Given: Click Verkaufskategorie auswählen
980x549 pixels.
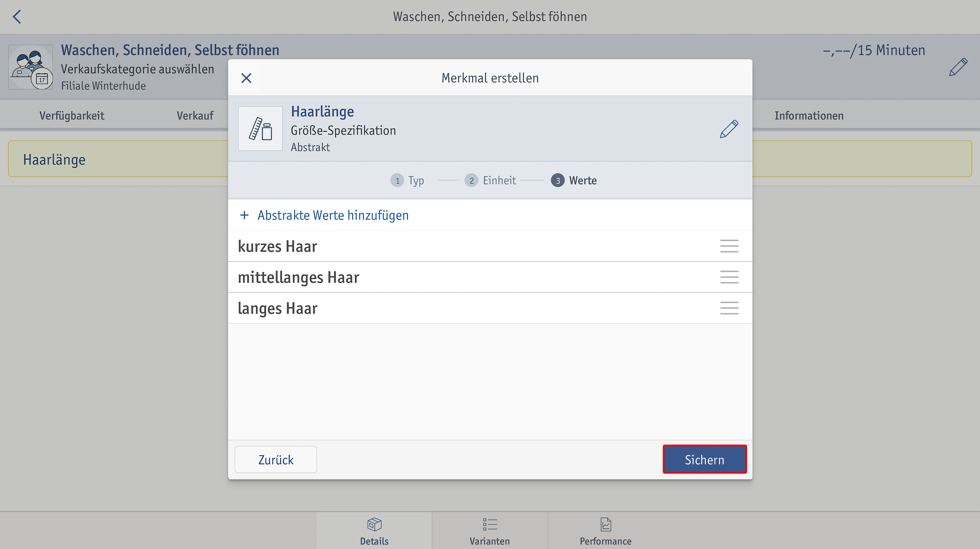Looking at the screenshot, I should (137, 69).
